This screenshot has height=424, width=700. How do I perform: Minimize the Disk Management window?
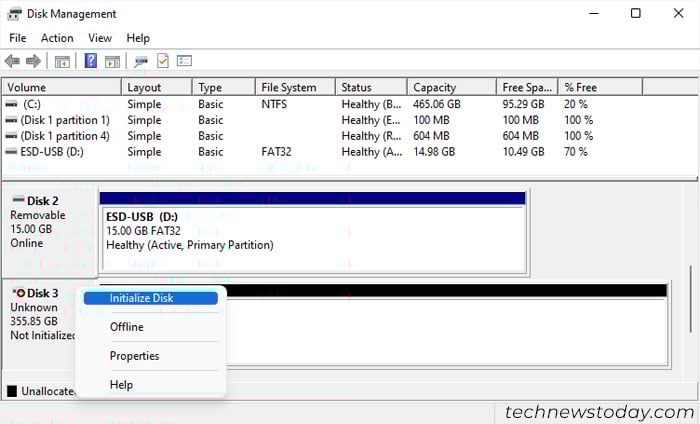tap(594, 13)
